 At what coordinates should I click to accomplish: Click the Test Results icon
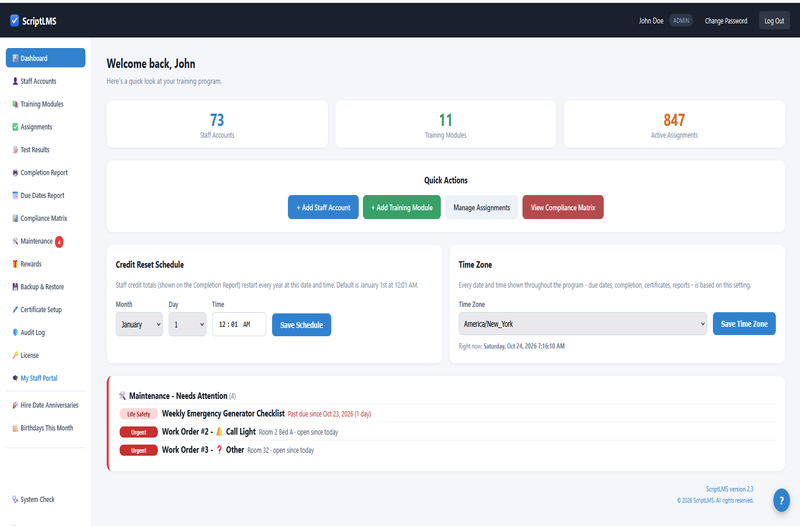tap(15, 149)
